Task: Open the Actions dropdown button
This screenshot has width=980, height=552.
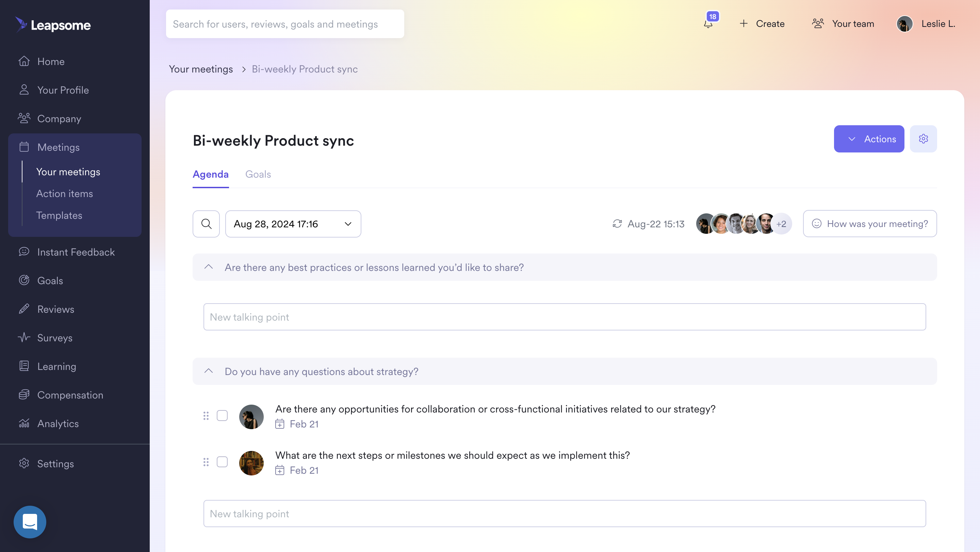Action: 869,139
